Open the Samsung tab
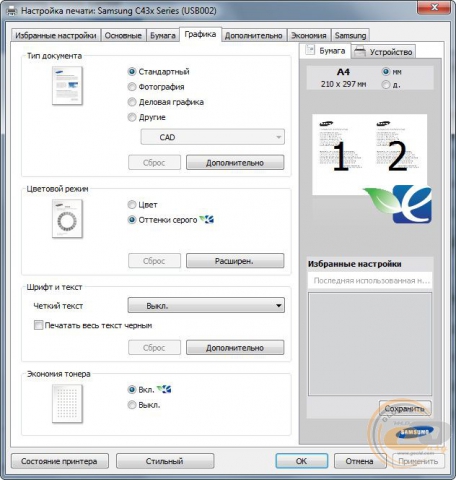 (350, 35)
